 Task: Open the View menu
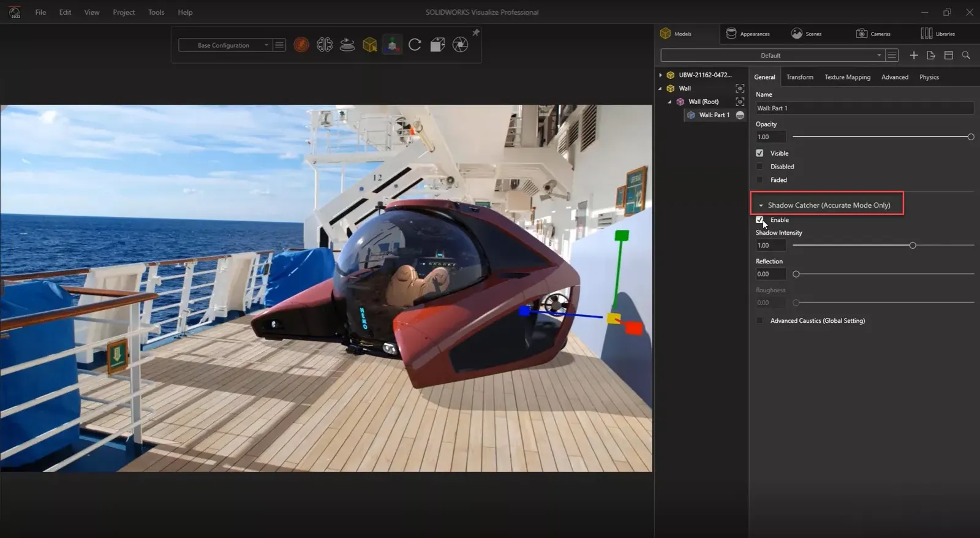coord(92,12)
